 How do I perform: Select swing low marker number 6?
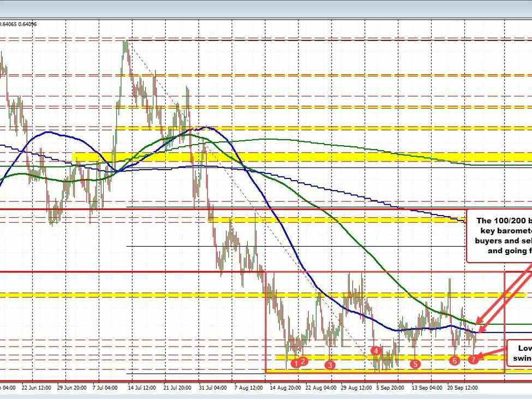(x=455, y=360)
